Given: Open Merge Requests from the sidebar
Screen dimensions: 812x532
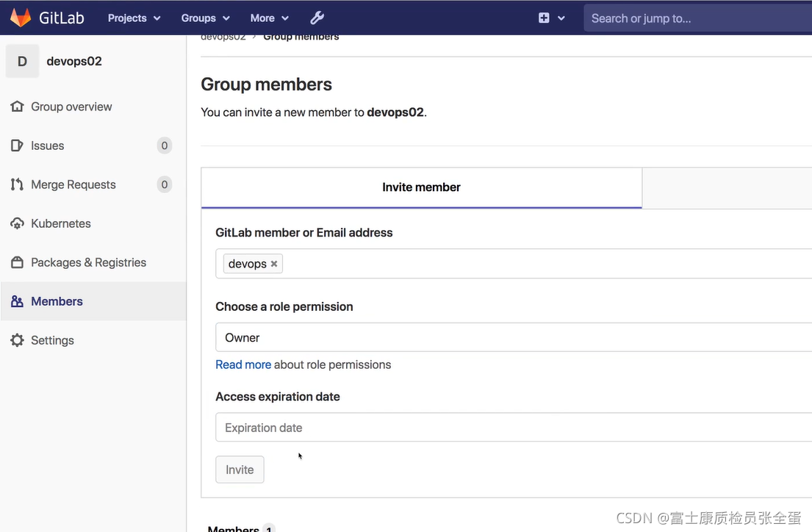Looking at the screenshot, I should pos(15,184).
